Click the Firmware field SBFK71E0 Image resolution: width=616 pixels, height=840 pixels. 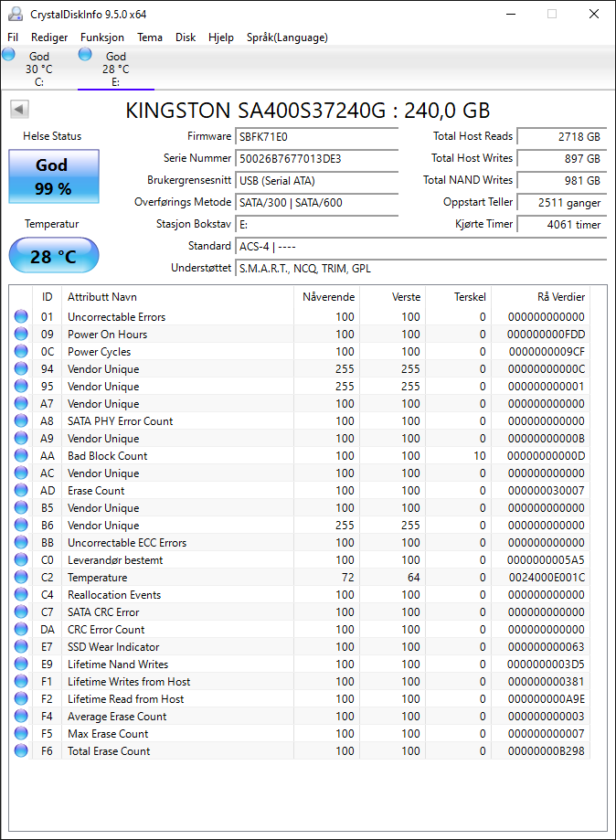(x=316, y=136)
